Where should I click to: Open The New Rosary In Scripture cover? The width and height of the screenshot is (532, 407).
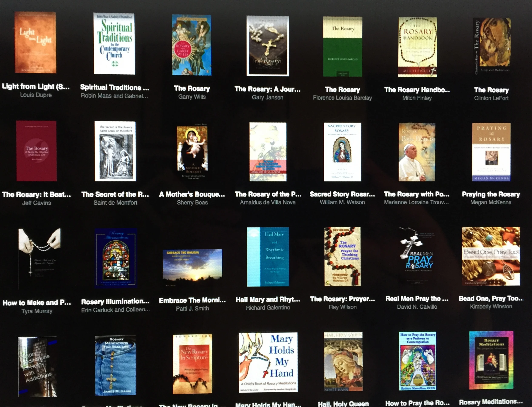[x=192, y=364]
